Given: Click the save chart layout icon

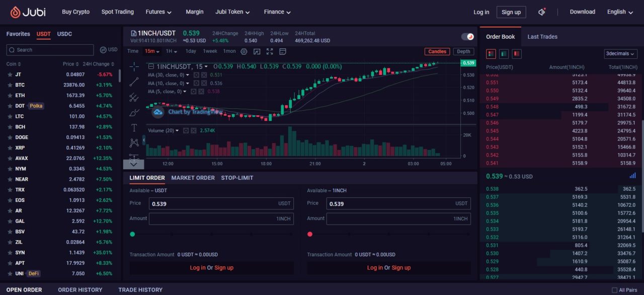Looking at the screenshot, I should pyautogui.click(x=283, y=51).
